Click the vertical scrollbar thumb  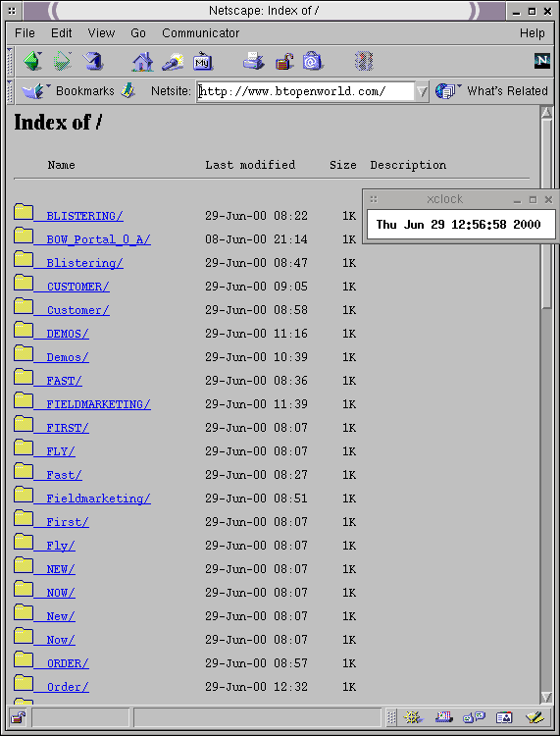(x=546, y=215)
